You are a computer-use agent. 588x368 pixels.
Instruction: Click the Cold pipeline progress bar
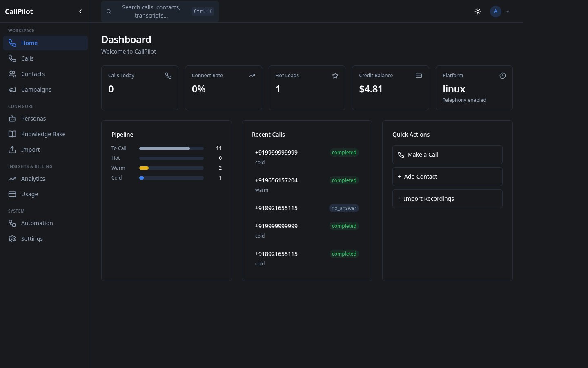(171, 178)
